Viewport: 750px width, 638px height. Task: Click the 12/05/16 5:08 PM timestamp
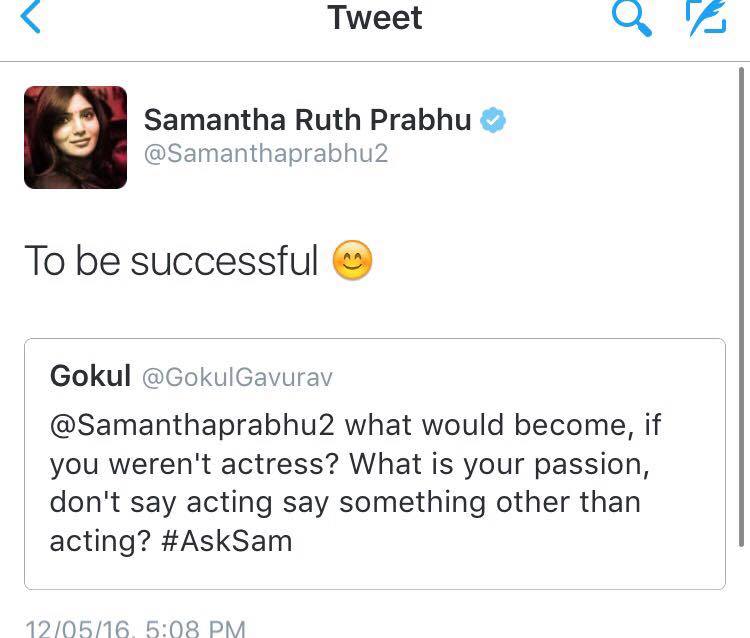[x=135, y=629]
